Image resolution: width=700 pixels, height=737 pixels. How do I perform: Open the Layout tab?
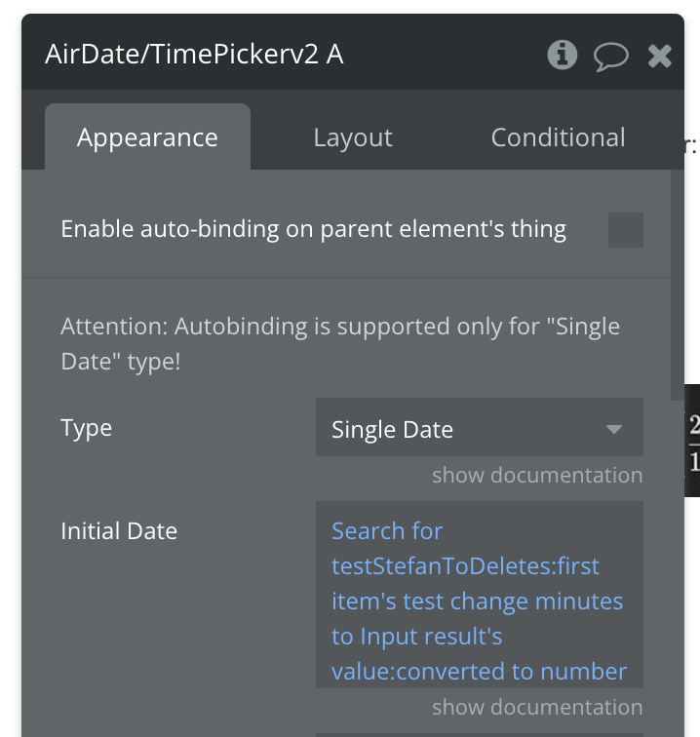click(353, 137)
